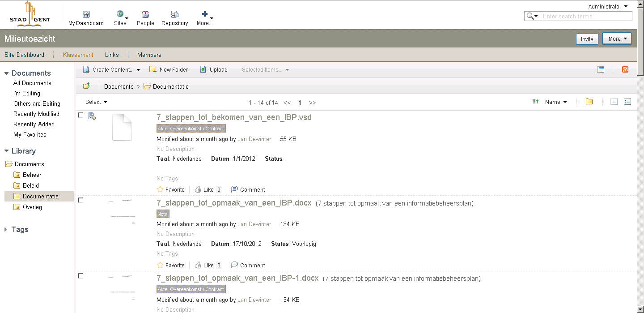Go up one folder level icon

coord(87,86)
